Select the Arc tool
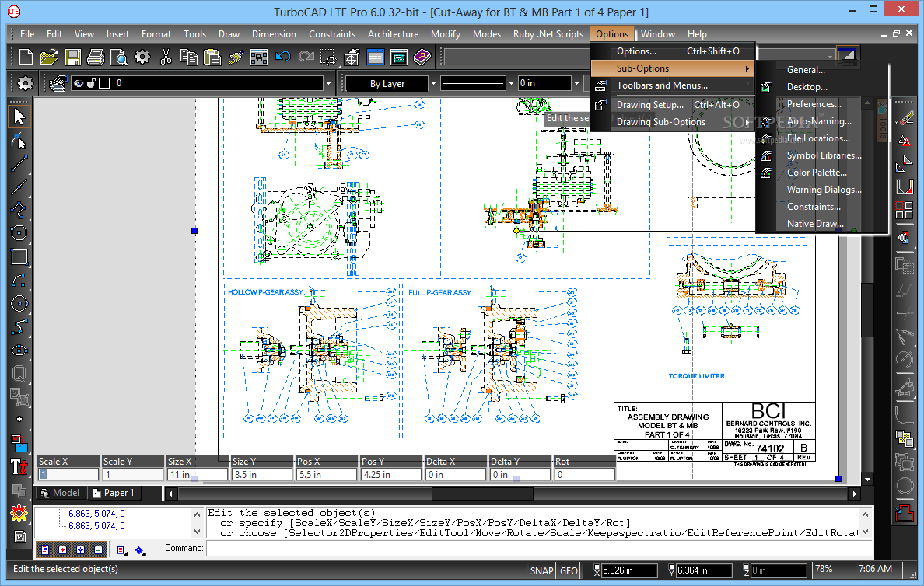Viewport: 924px width, 586px height. (x=19, y=281)
